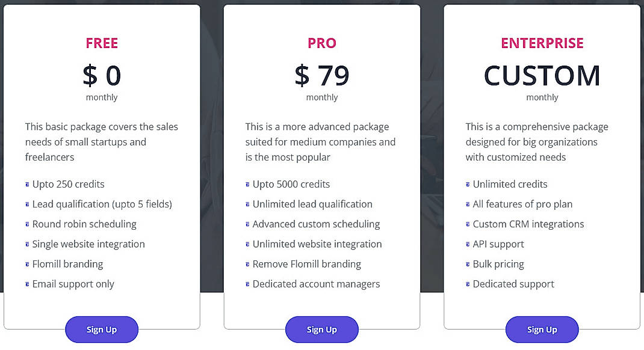Image resolution: width=644 pixels, height=350 pixels.
Task: Select the PRO plan heading
Action: (321, 43)
